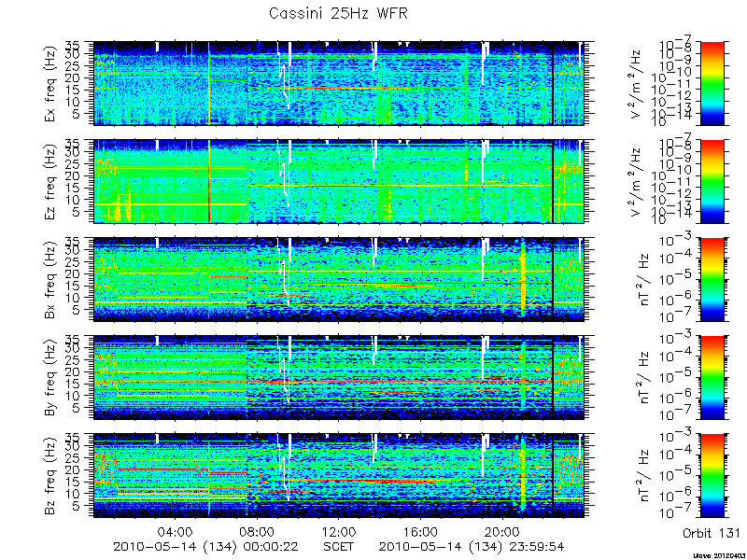The image size is (747, 560).
Task: Click the "Bx freq (Hz)" axis label
Action: point(51,279)
